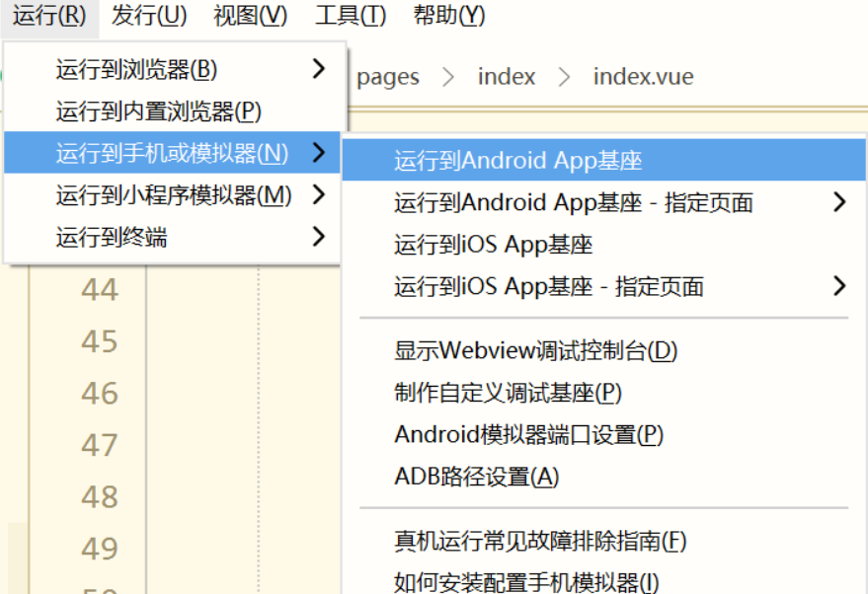Choose 运行到iOS App基座 without 指定页面
The width and height of the screenshot is (868, 594).
coord(493,245)
